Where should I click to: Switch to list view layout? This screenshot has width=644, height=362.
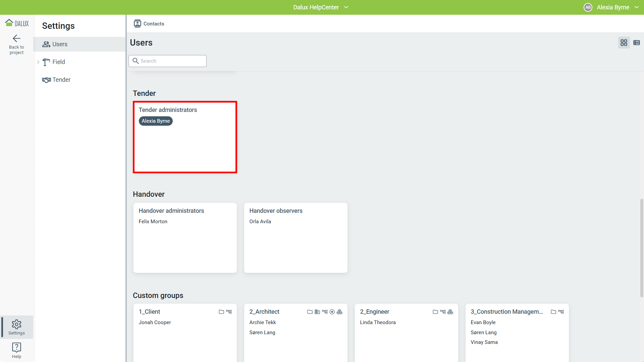click(x=637, y=43)
